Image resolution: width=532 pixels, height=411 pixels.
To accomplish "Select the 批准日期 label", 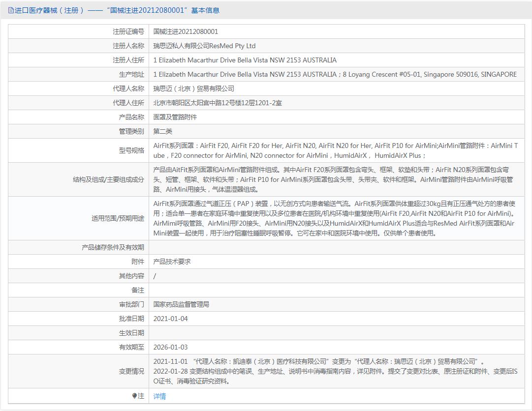I will click(131, 319).
